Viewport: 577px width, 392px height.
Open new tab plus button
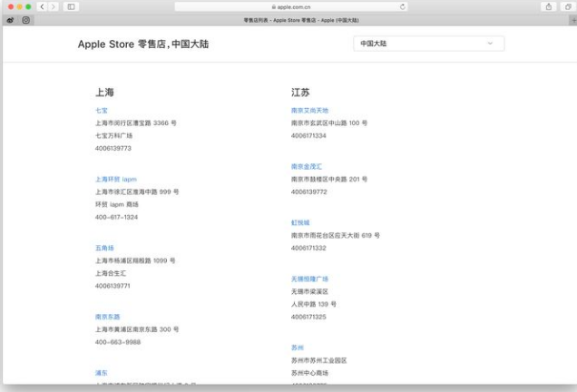573,20
